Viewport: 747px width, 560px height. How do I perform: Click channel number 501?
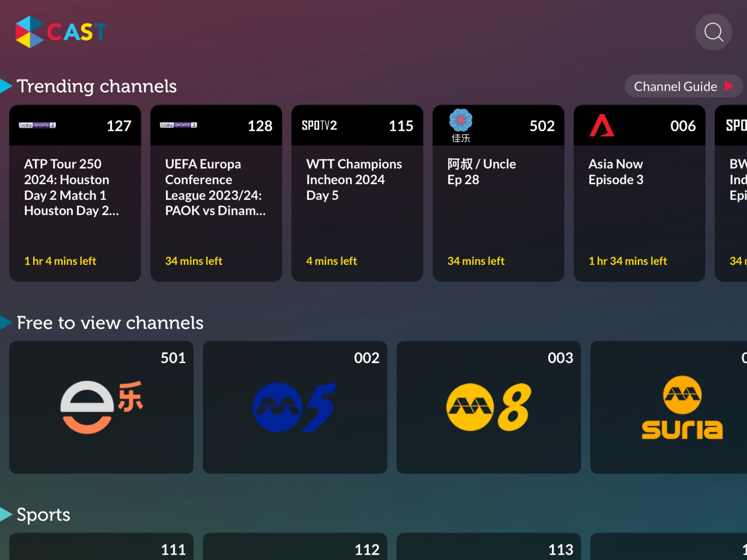click(173, 358)
